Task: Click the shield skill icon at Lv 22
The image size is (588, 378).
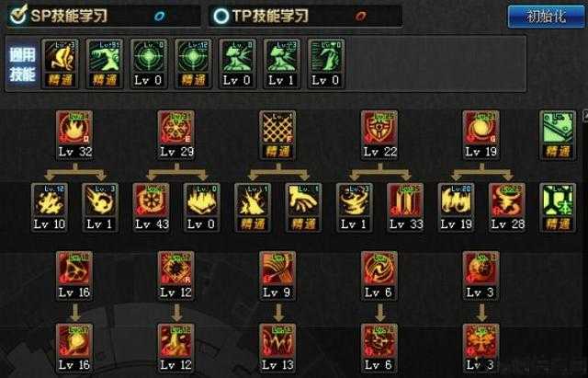Action: (379, 128)
